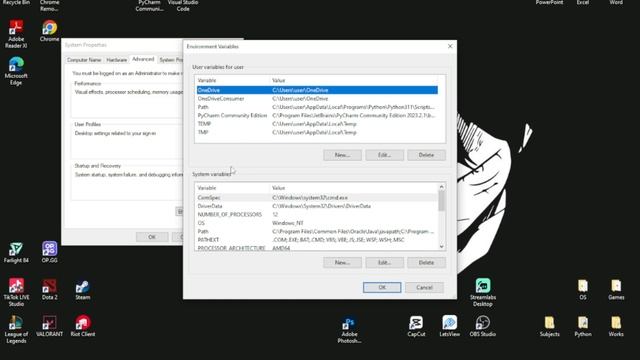Click Variable column header in user variables
640x360 pixels.
(232, 80)
